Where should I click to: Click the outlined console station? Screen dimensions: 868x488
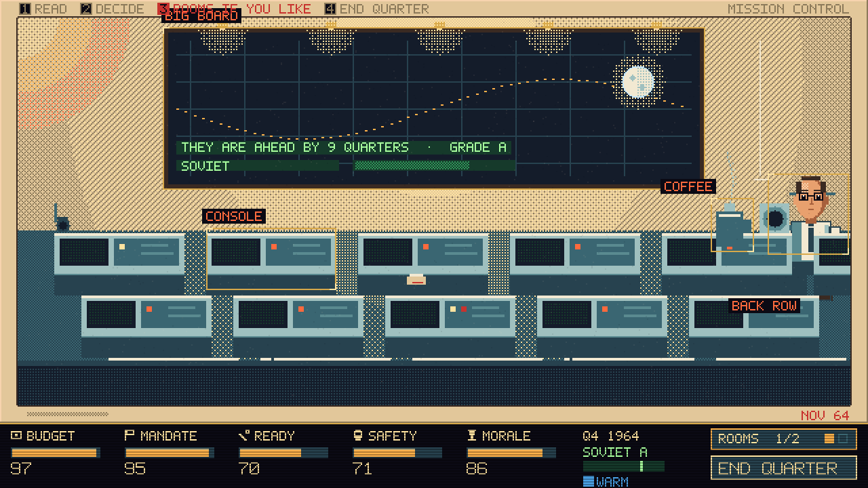271,260
